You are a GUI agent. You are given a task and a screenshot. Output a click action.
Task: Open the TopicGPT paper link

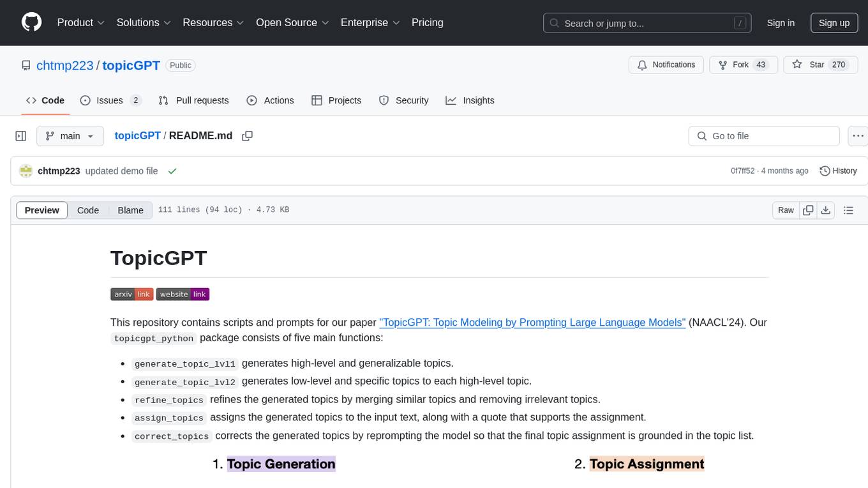532,323
